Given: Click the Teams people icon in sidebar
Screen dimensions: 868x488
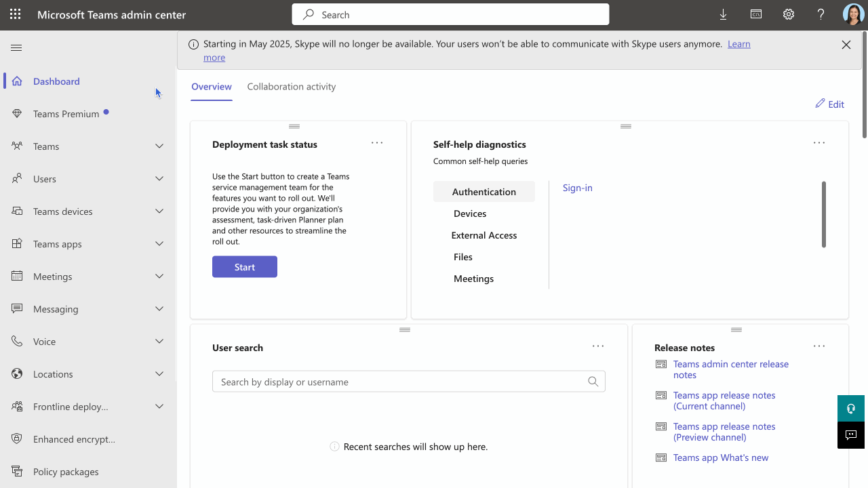Looking at the screenshot, I should point(17,146).
